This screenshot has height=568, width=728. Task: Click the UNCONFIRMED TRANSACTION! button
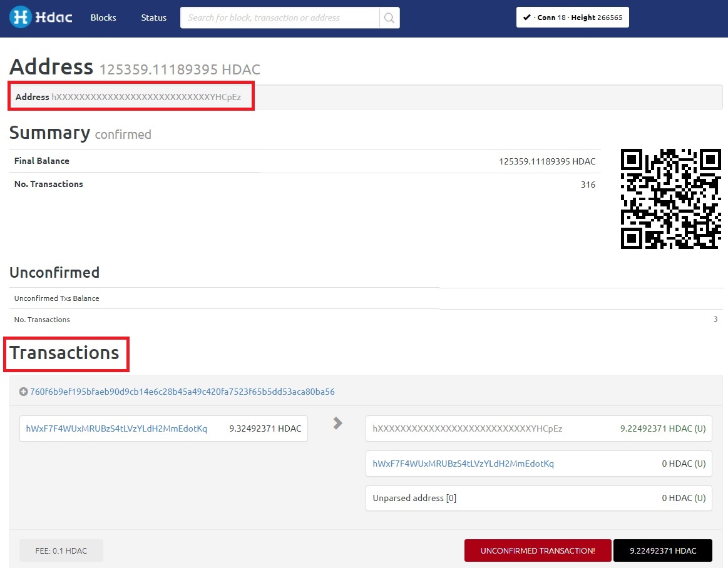538,551
